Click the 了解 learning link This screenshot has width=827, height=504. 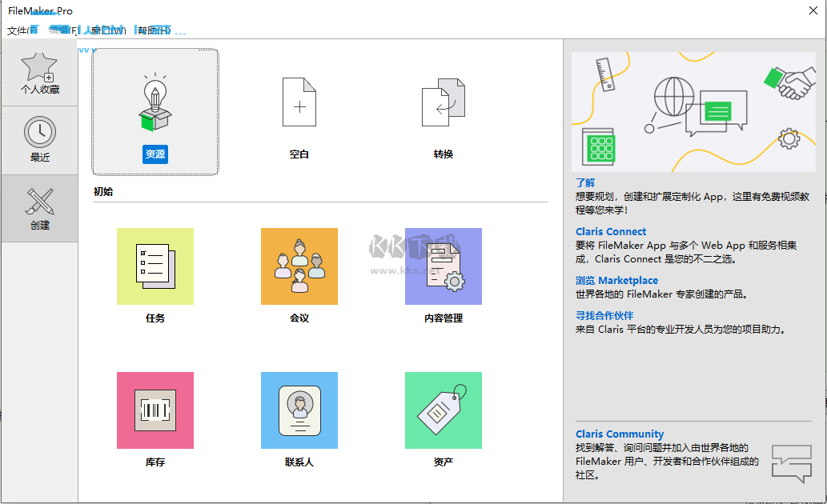tap(584, 182)
